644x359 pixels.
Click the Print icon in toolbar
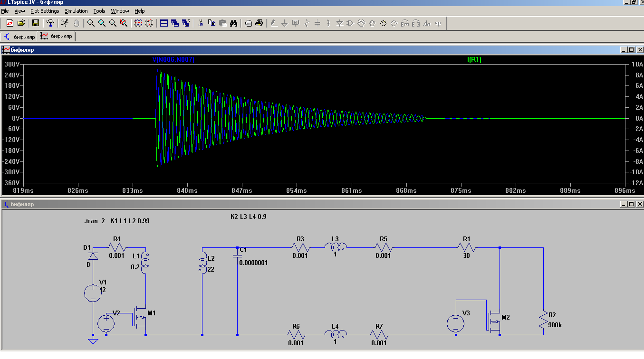(x=259, y=23)
